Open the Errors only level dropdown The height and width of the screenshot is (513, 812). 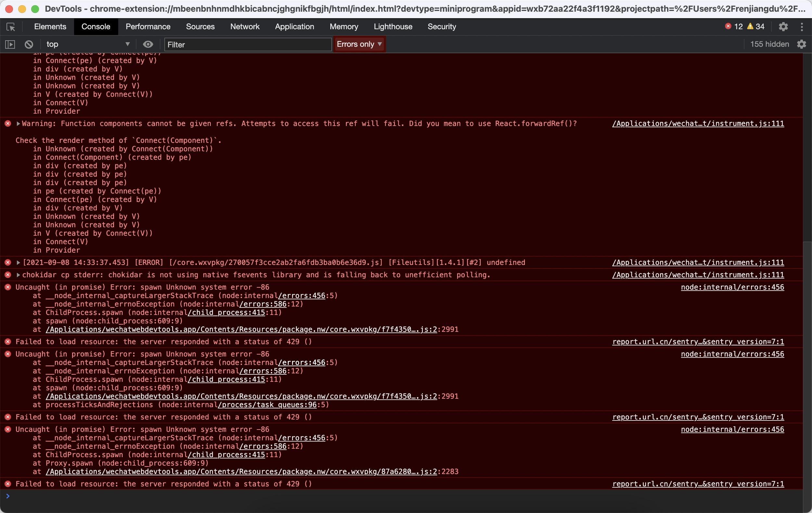[x=359, y=44]
